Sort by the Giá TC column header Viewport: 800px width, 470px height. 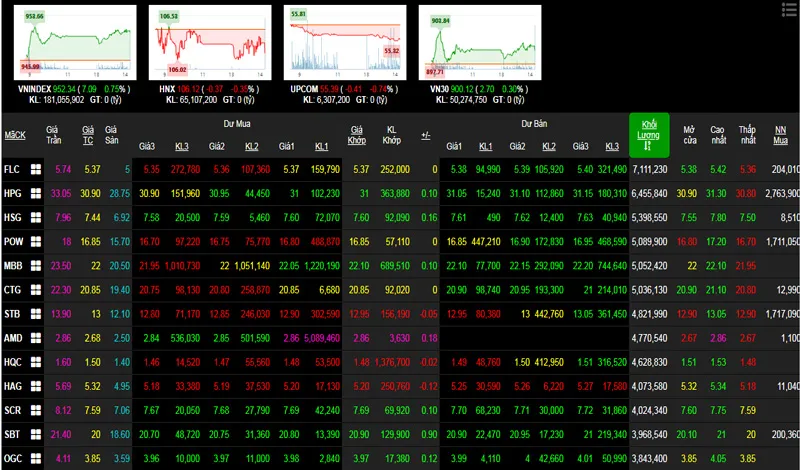pos(88,135)
